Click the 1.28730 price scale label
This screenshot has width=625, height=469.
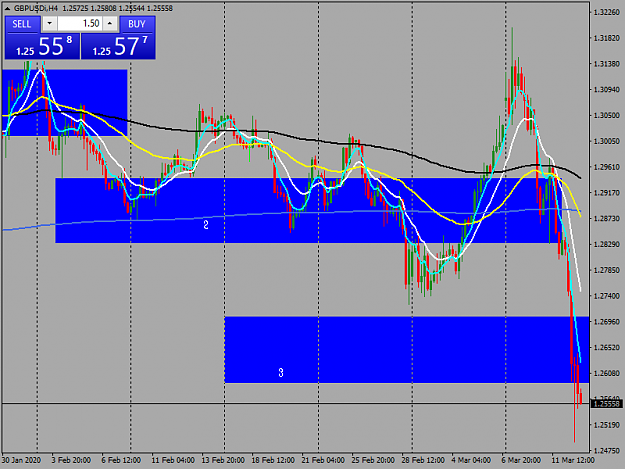[606, 219]
